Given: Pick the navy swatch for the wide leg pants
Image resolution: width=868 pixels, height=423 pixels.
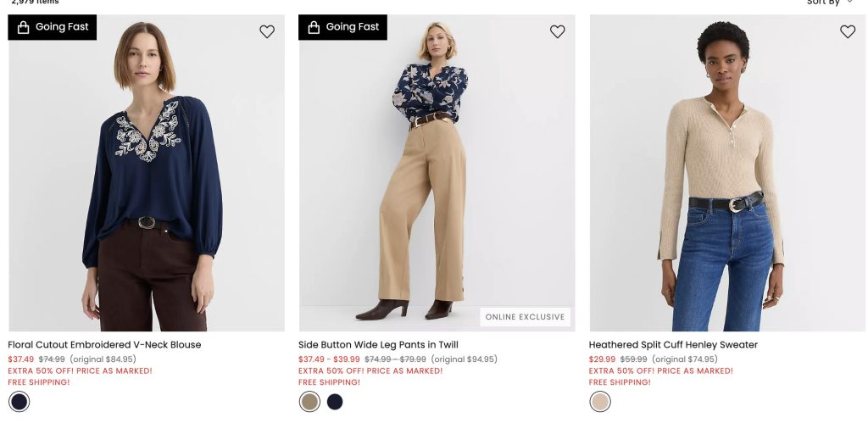Looking at the screenshot, I should 335,402.
